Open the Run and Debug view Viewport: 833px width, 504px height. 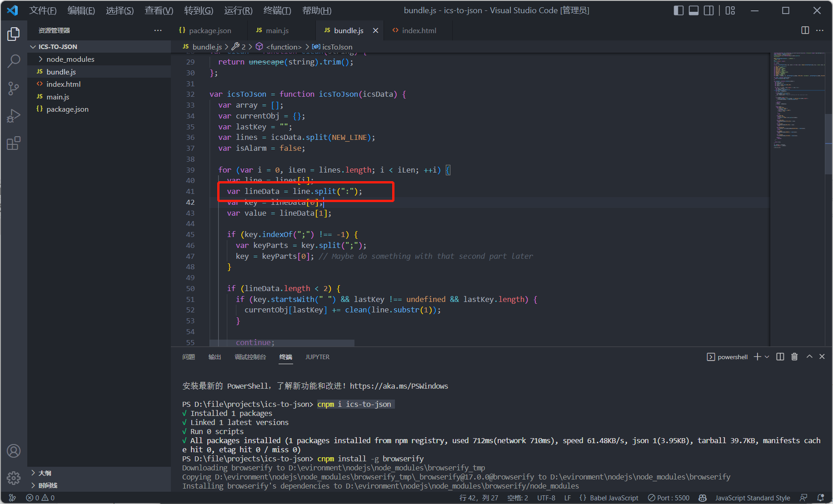pyautogui.click(x=14, y=116)
